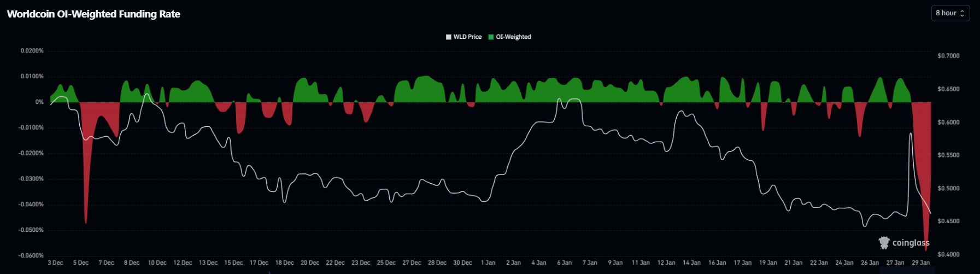Click the 1 Jan x-axis label
Screen dimensions: 980x274
point(488,263)
